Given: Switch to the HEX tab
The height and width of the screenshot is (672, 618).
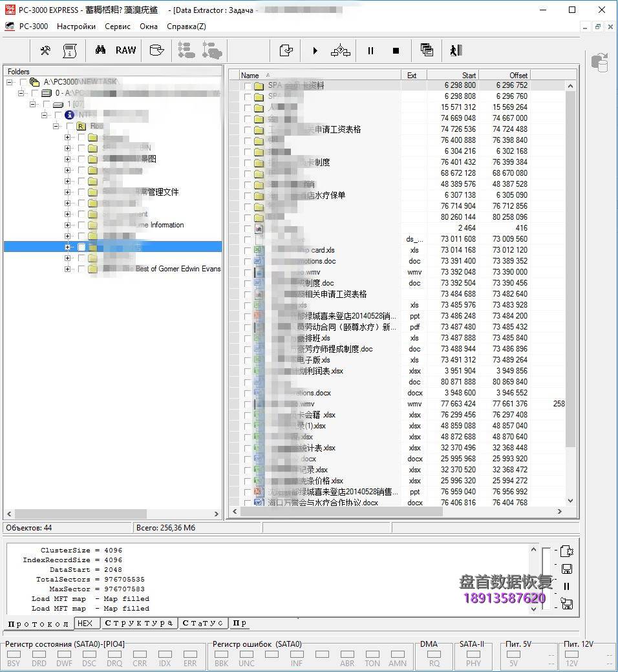Looking at the screenshot, I should [x=84, y=624].
